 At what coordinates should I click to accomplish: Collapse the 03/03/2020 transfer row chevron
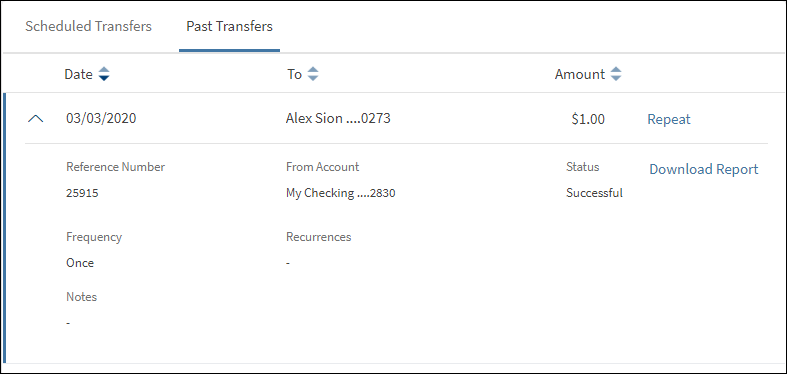(36, 119)
